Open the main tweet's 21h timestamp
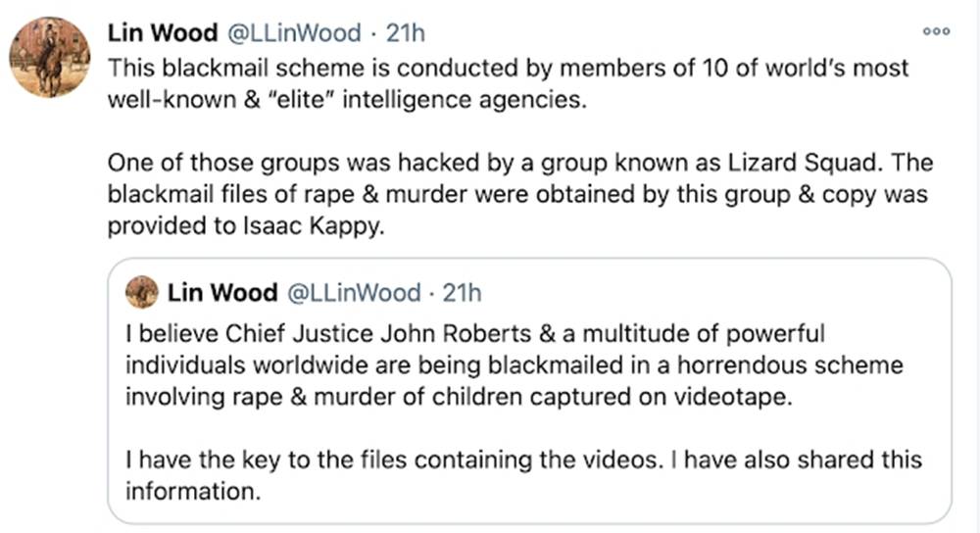The height and width of the screenshot is (533, 980). coord(406,32)
